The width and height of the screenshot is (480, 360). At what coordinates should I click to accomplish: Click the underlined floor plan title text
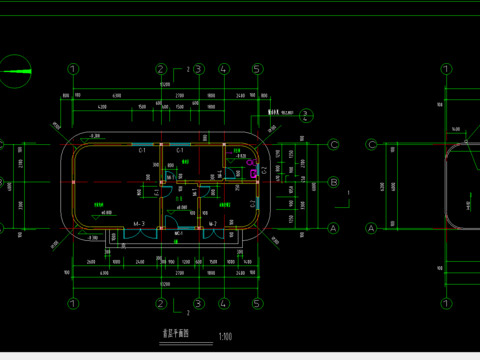176,333
